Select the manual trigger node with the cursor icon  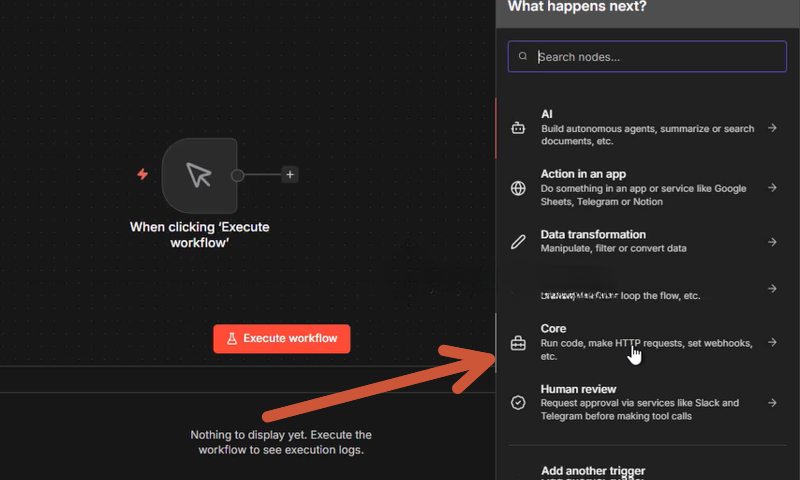coord(199,175)
